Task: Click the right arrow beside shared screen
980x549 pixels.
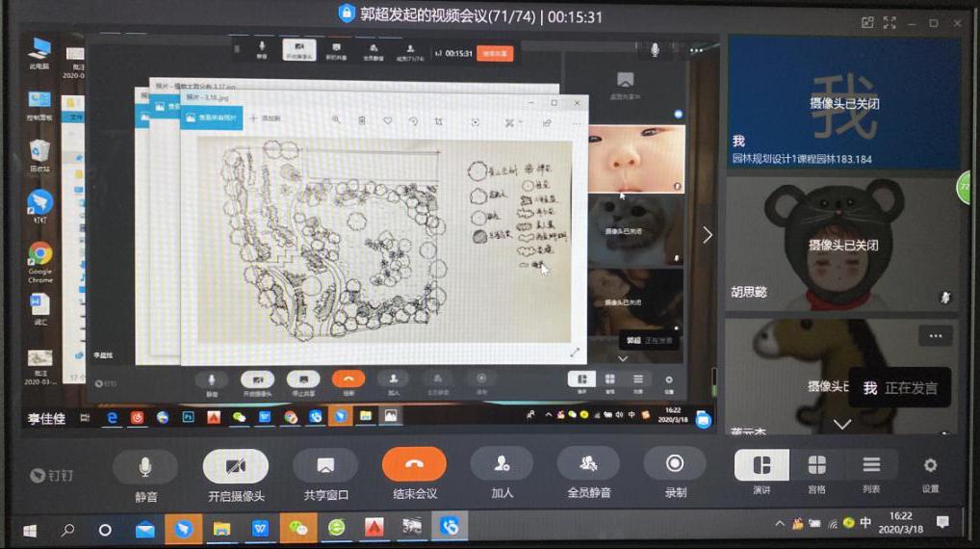Action: 708,235
